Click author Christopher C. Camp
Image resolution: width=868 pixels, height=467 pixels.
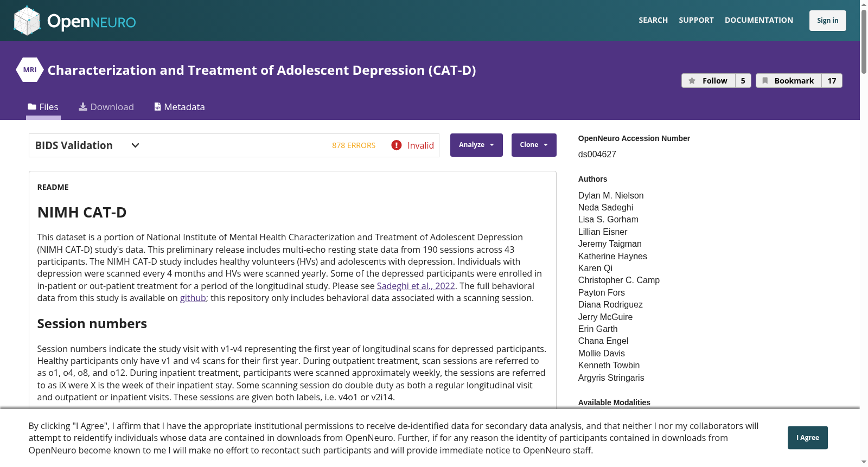[619, 280]
